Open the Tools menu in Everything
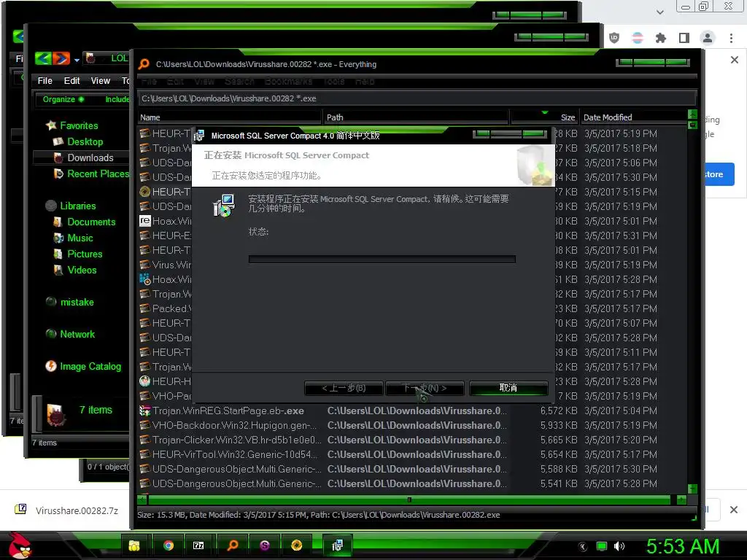Viewport: 747px width, 560px height. point(333,81)
